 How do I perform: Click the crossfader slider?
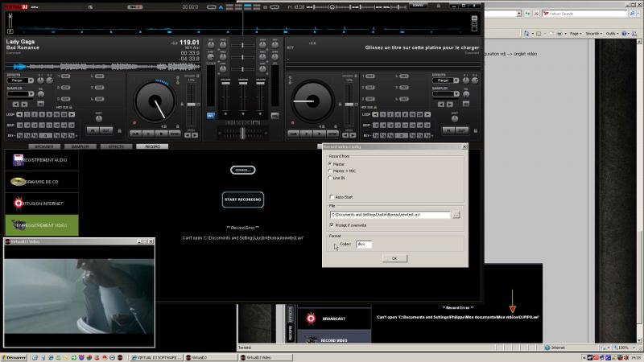pyautogui.click(x=242, y=130)
